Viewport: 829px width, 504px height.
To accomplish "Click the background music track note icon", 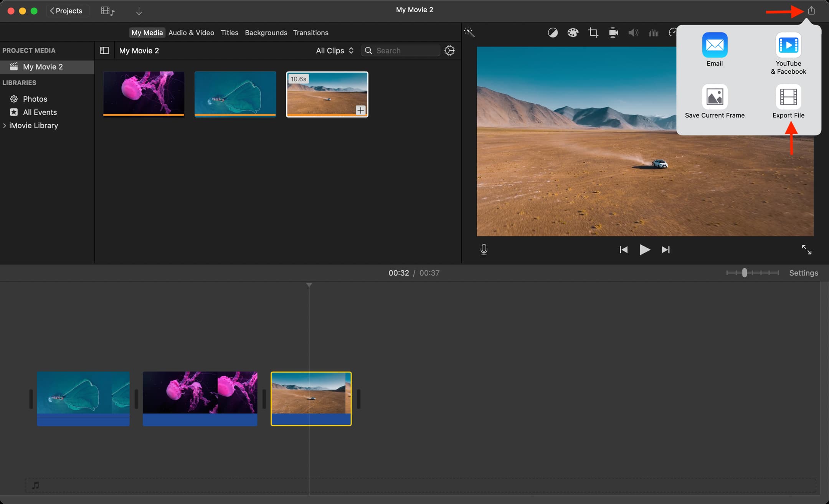I will click(35, 486).
